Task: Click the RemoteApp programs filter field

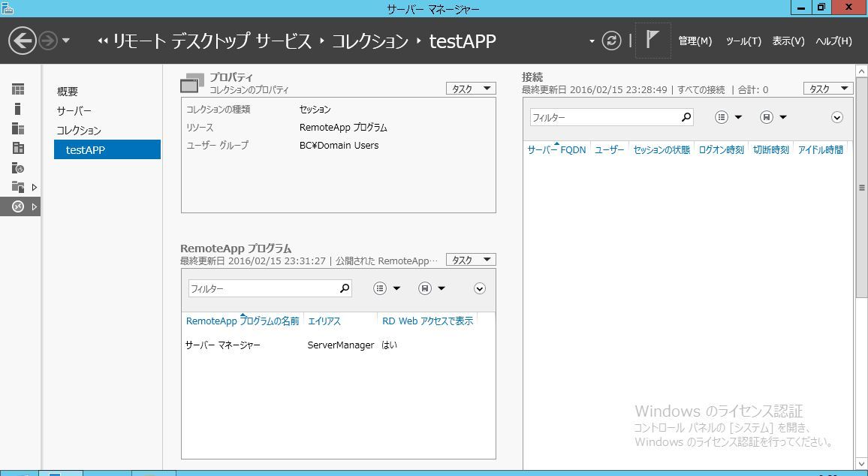Action: coord(262,288)
